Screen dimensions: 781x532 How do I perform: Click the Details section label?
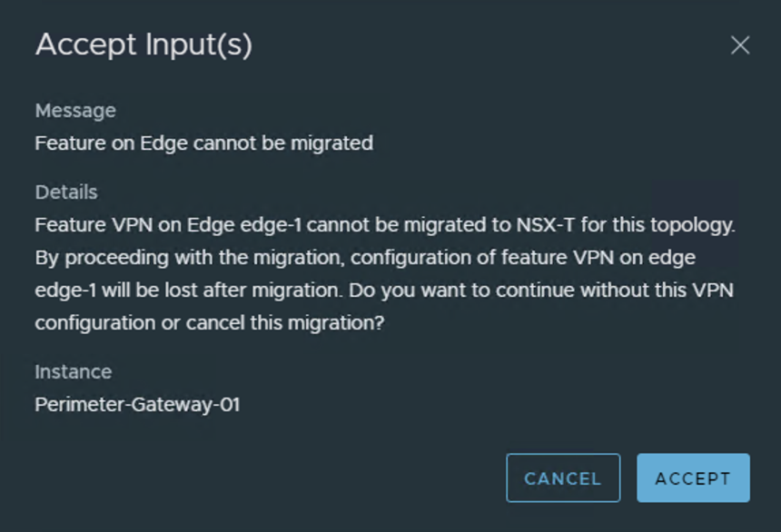[66, 192]
